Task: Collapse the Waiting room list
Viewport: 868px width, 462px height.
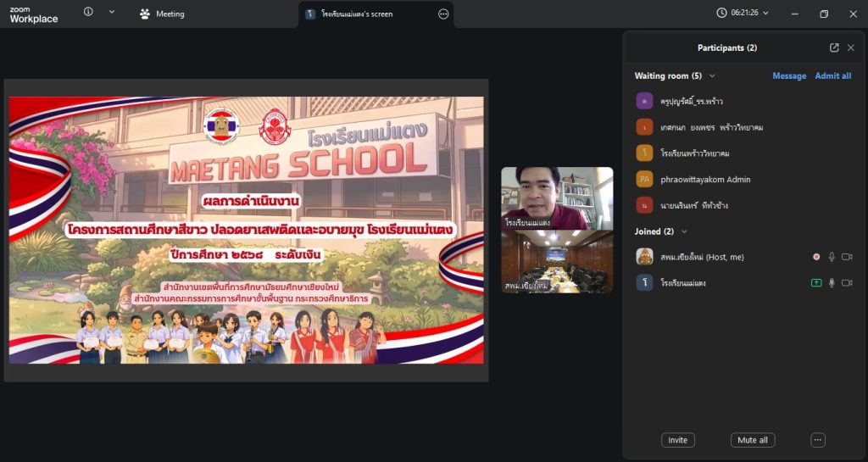Action: pos(713,75)
